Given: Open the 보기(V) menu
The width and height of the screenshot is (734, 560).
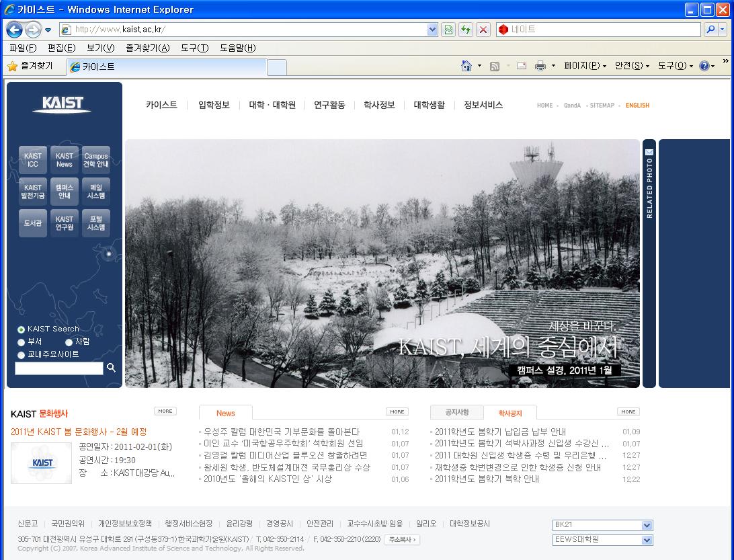Looking at the screenshot, I should point(101,48).
